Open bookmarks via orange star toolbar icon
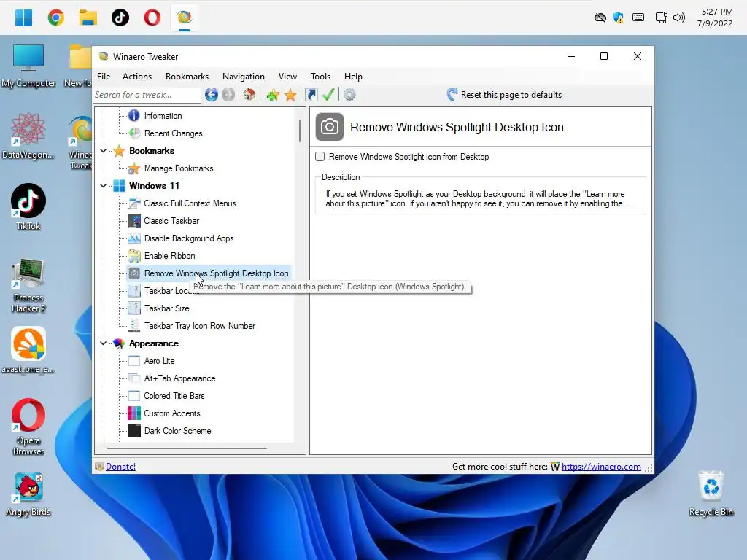 click(x=290, y=95)
